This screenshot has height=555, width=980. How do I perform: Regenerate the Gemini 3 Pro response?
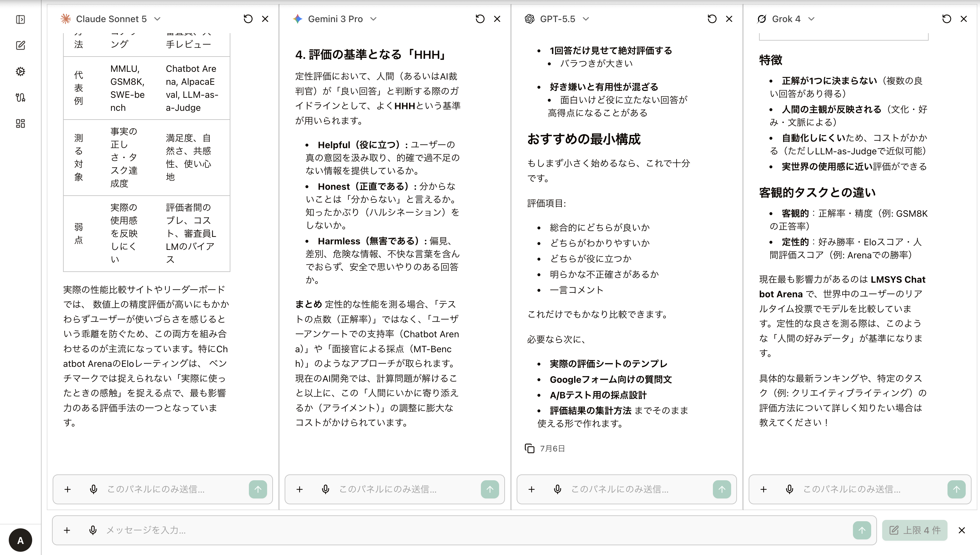tap(480, 19)
